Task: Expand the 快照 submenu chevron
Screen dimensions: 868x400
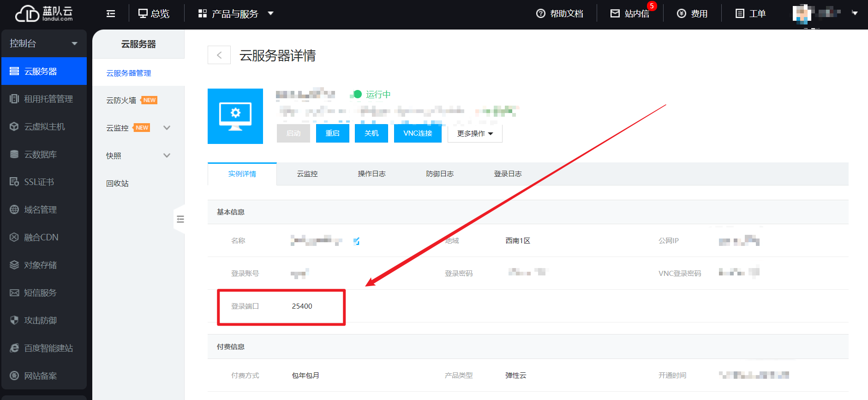Action: click(x=167, y=155)
